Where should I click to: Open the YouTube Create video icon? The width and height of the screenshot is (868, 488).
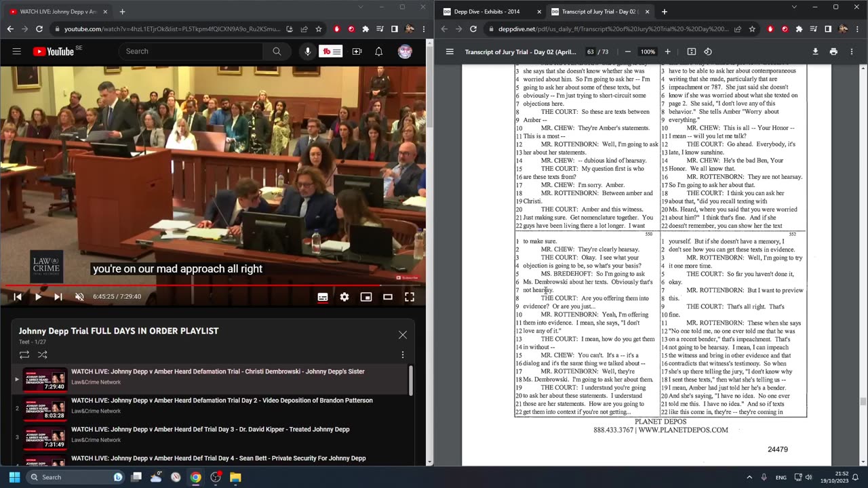tap(357, 52)
